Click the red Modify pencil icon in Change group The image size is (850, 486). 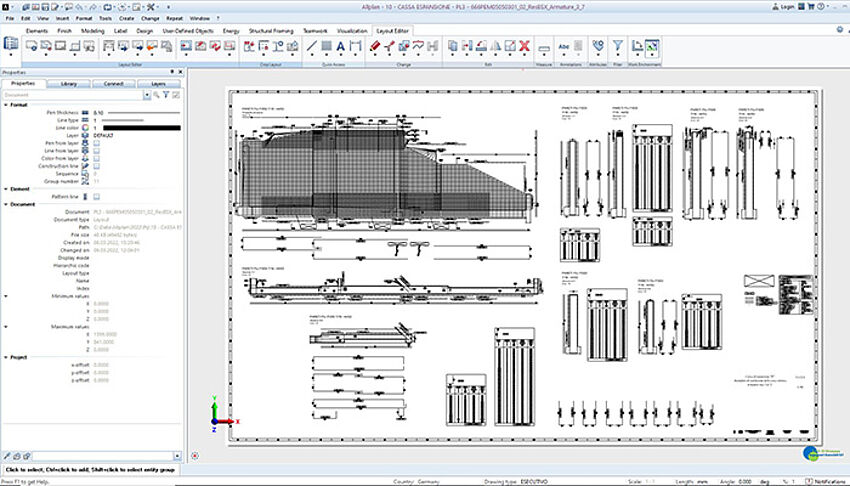(376, 46)
